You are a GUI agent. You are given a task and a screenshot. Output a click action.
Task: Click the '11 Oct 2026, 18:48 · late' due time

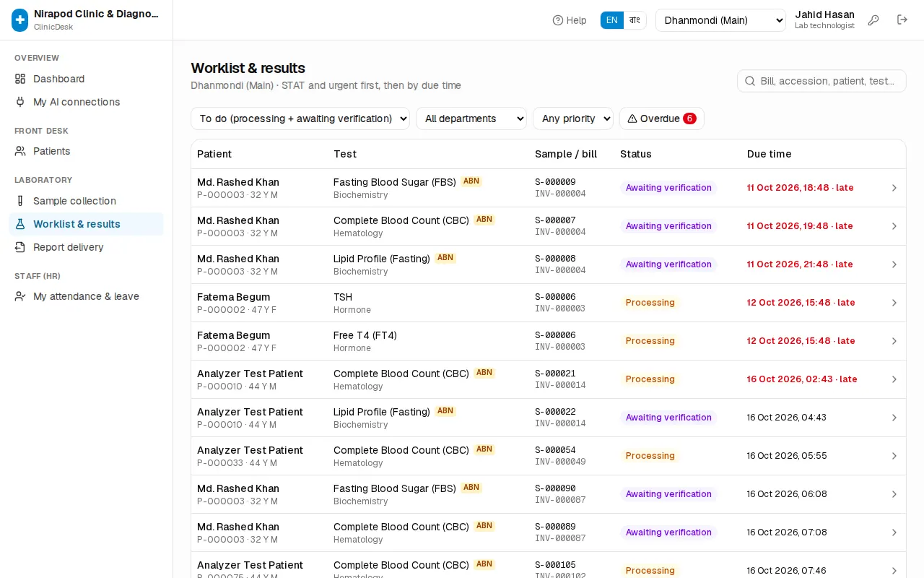pos(800,188)
